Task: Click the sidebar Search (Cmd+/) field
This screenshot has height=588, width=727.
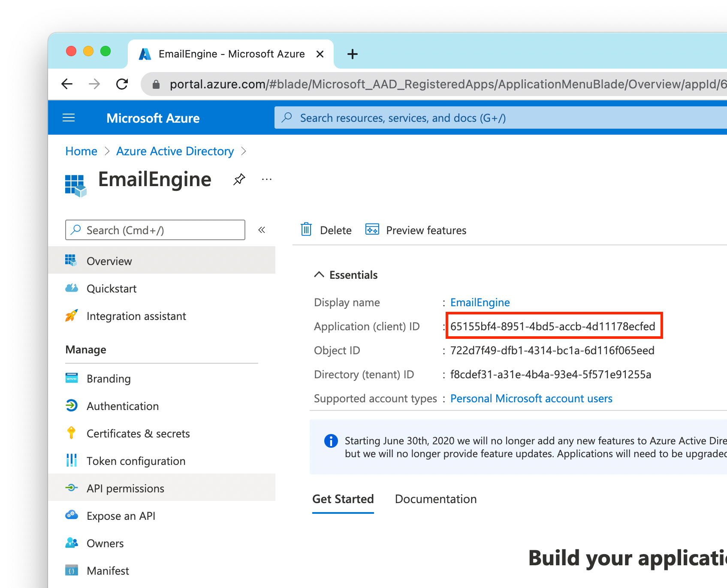Action: pyautogui.click(x=155, y=230)
